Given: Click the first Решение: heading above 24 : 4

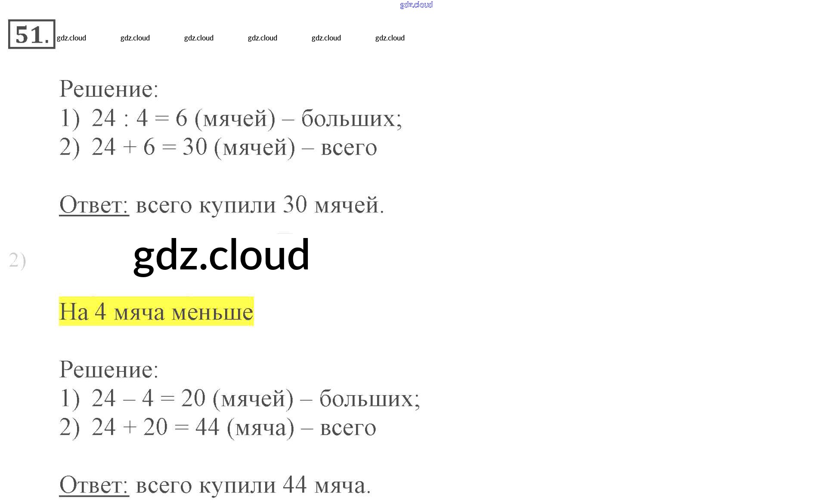Looking at the screenshot, I should [108, 90].
